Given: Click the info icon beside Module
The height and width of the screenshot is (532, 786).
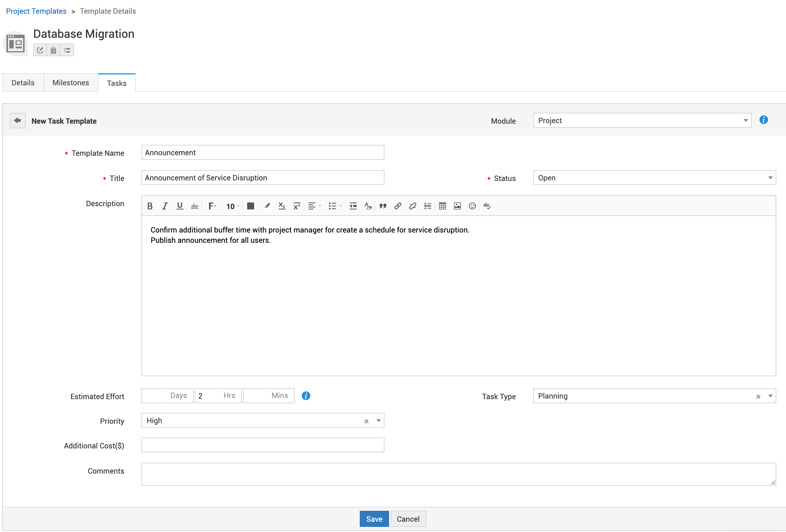Looking at the screenshot, I should click(x=763, y=120).
